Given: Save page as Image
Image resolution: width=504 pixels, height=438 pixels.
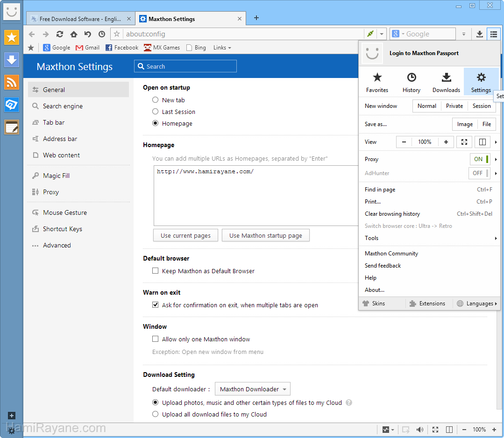Looking at the screenshot, I should click(465, 124).
